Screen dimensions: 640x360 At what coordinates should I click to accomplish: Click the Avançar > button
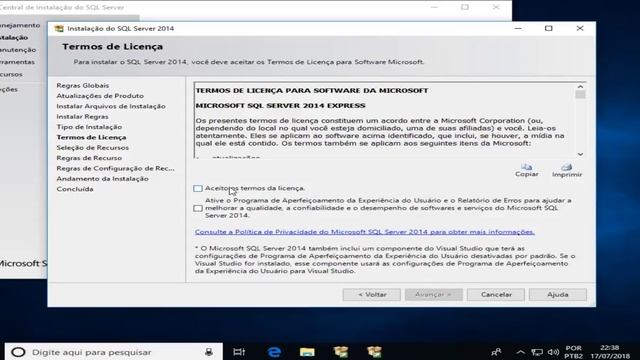click(x=433, y=294)
